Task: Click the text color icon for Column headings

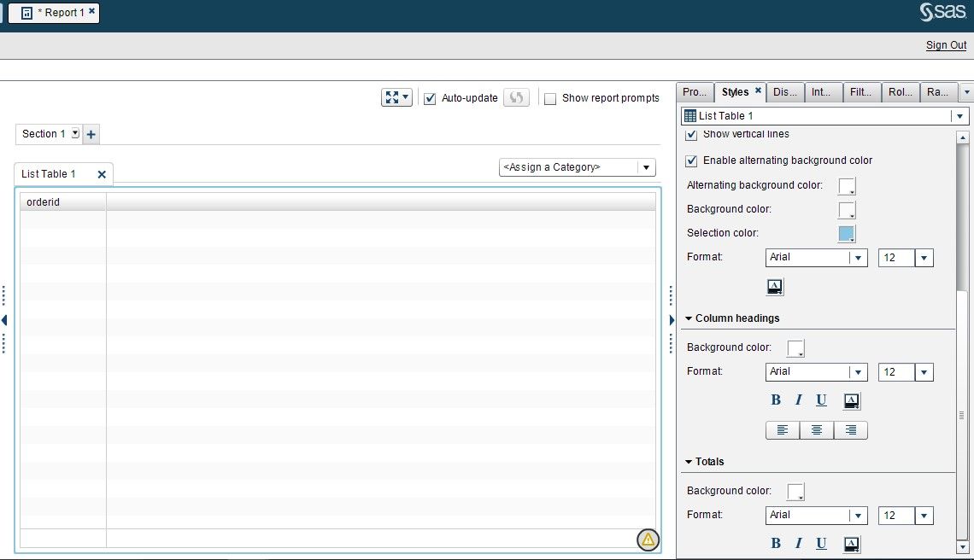Action: tap(850, 400)
